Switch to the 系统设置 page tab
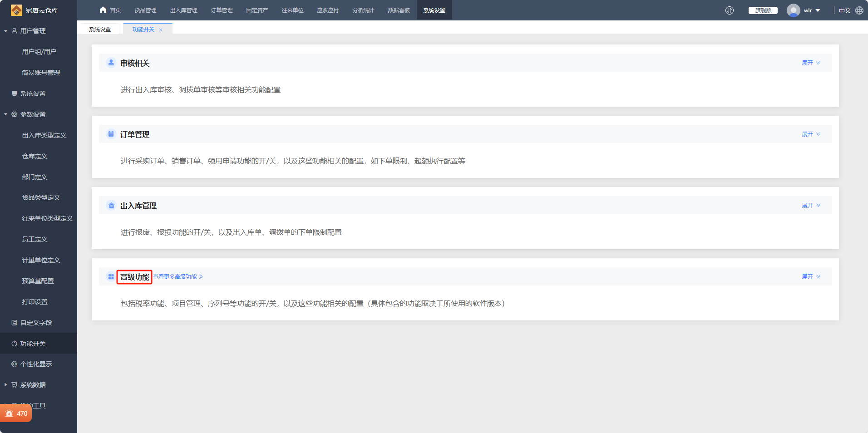This screenshot has height=433, width=868. pyautogui.click(x=100, y=30)
